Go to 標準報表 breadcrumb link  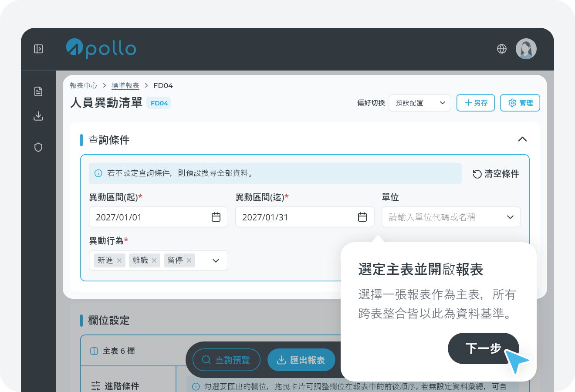click(125, 85)
